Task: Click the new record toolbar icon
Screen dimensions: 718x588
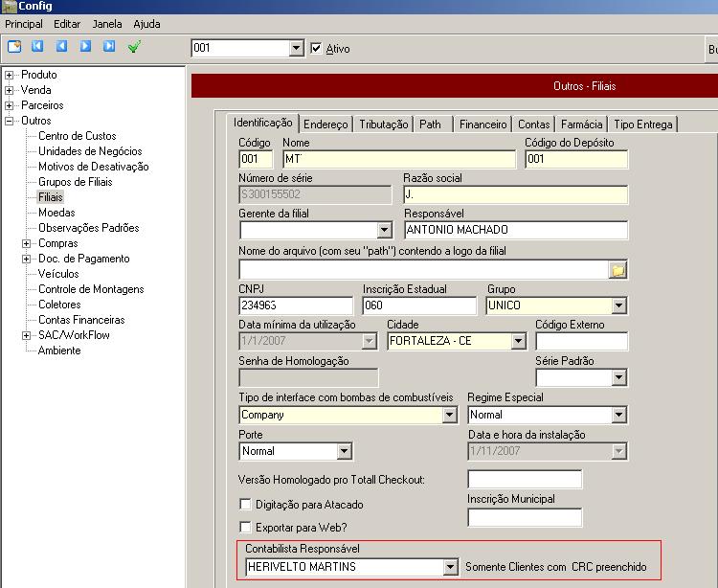Action: point(14,46)
